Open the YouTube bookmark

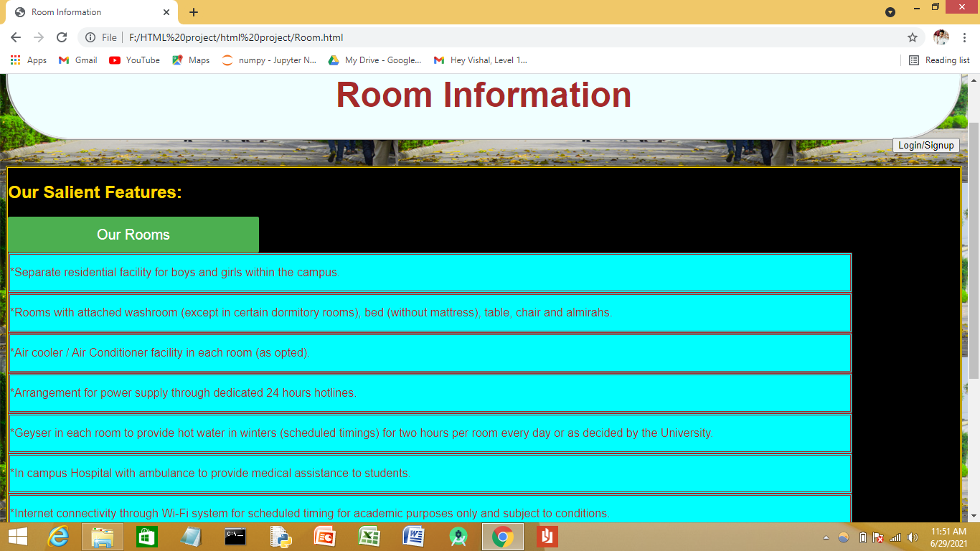click(133, 60)
